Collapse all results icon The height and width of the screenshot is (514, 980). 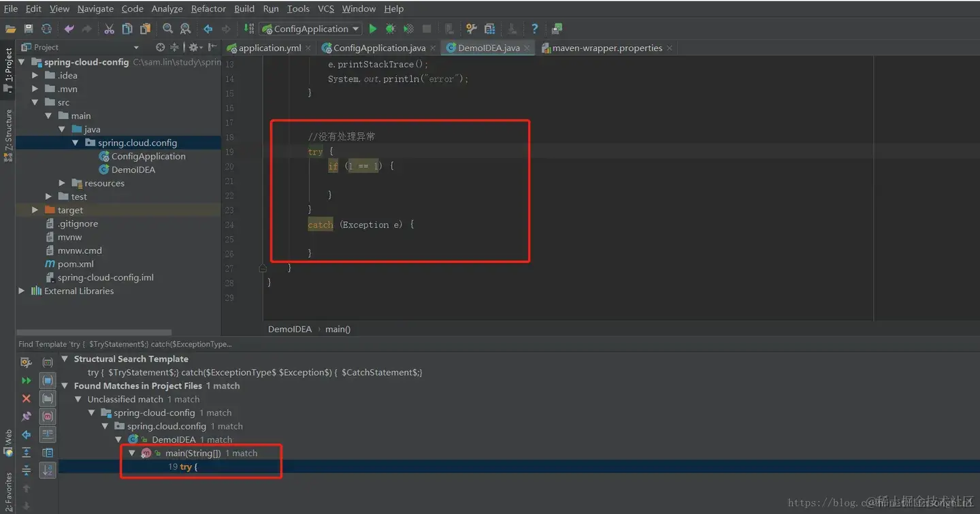26,470
